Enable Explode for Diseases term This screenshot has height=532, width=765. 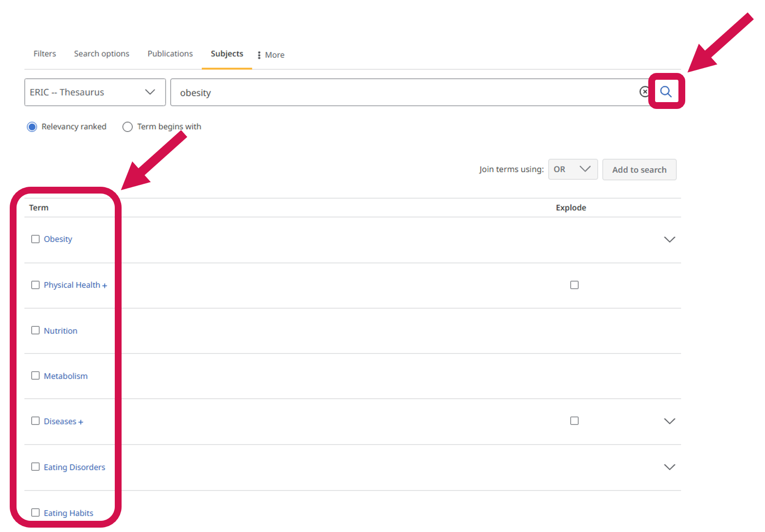(x=574, y=421)
